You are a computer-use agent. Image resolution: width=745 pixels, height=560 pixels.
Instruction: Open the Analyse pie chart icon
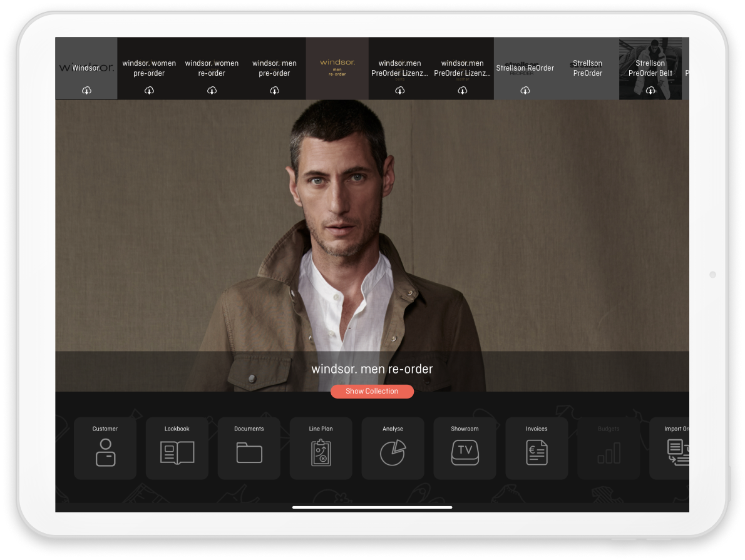pyautogui.click(x=393, y=452)
